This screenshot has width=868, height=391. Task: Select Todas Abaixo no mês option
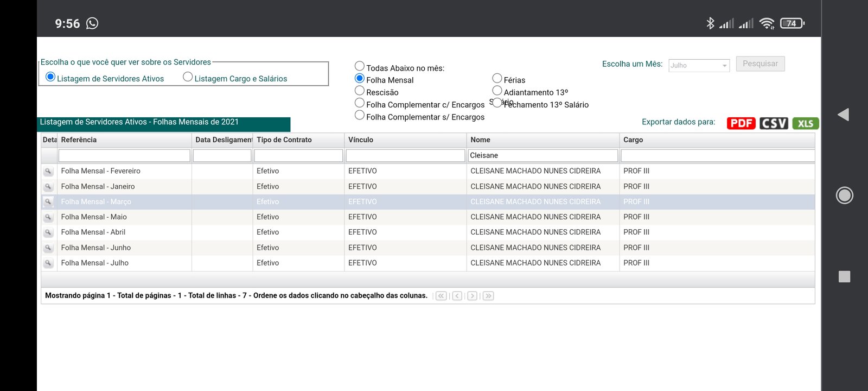pos(360,66)
